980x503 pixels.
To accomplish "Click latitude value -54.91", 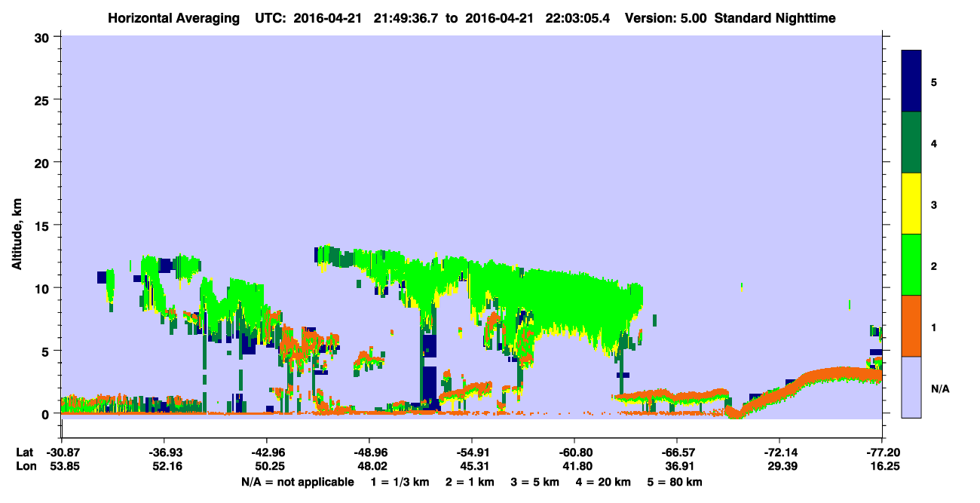I will (x=471, y=452).
